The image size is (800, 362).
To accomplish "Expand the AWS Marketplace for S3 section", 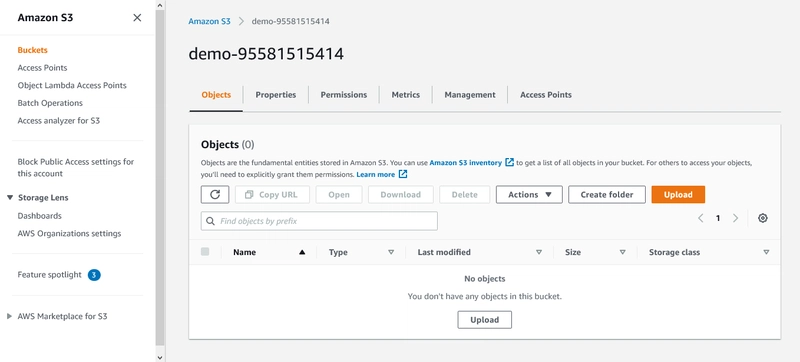I will (9, 317).
